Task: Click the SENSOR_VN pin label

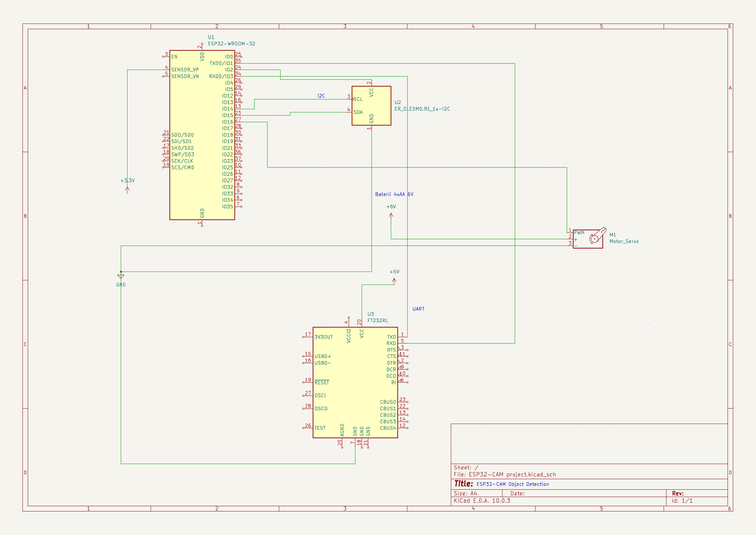Action: [x=185, y=76]
